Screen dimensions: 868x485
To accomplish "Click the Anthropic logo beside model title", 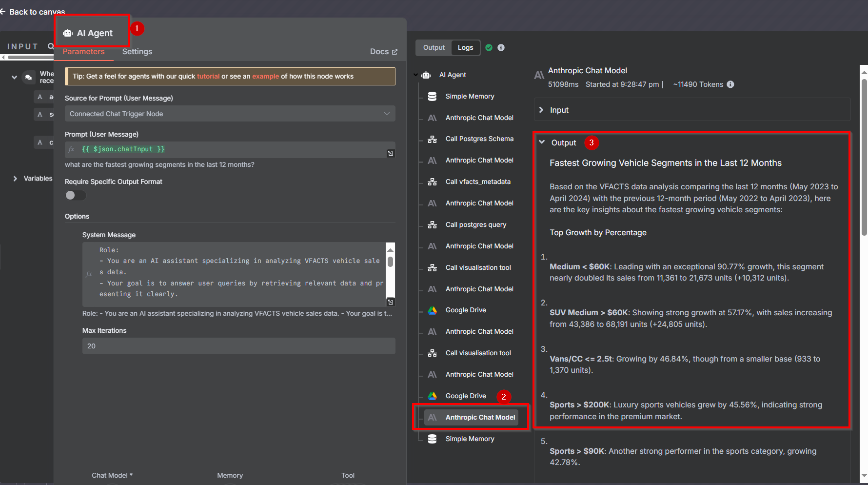I will point(539,76).
